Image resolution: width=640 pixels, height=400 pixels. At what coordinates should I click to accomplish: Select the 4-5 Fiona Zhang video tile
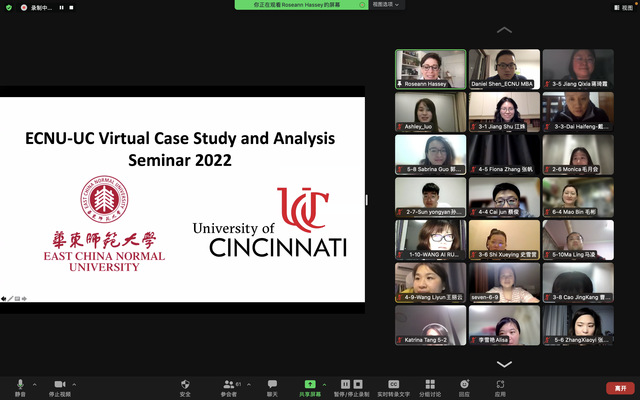pyautogui.click(x=504, y=155)
